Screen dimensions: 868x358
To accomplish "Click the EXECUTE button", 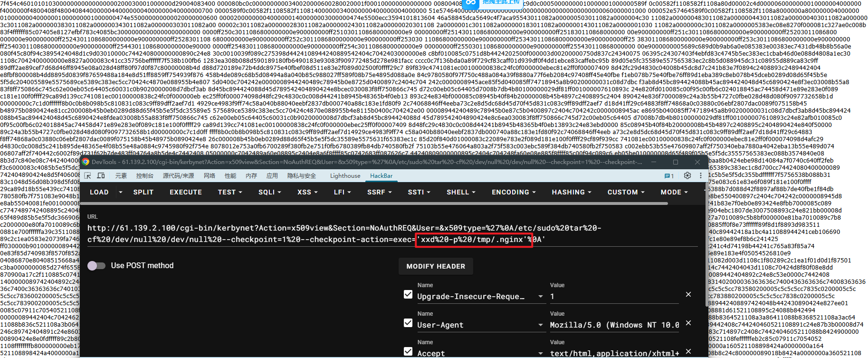I will [186, 192].
